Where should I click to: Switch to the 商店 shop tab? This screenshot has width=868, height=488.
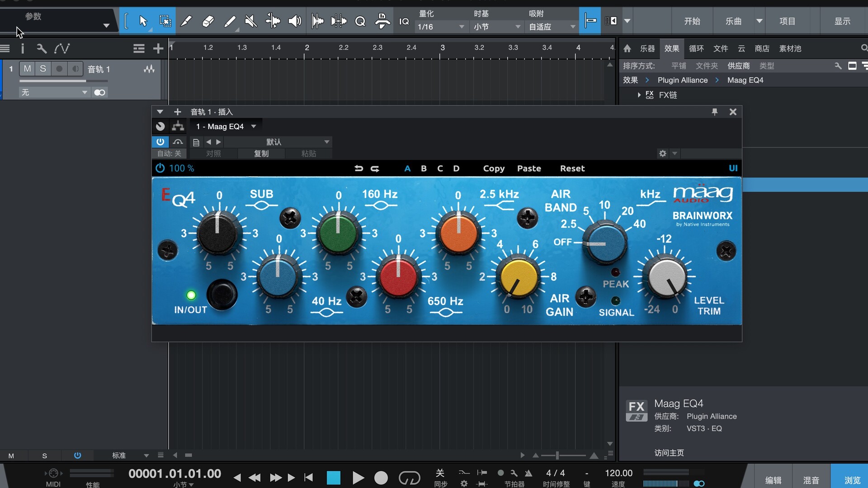coord(762,48)
